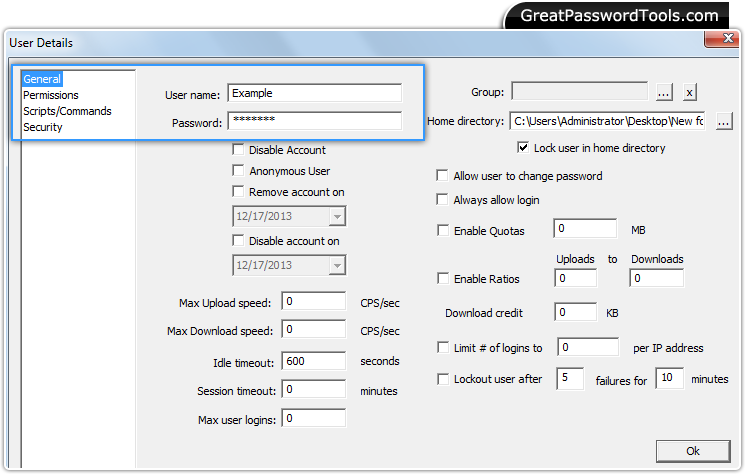The image size is (745, 474).
Task: Select General in the left list
Action: point(42,79)
